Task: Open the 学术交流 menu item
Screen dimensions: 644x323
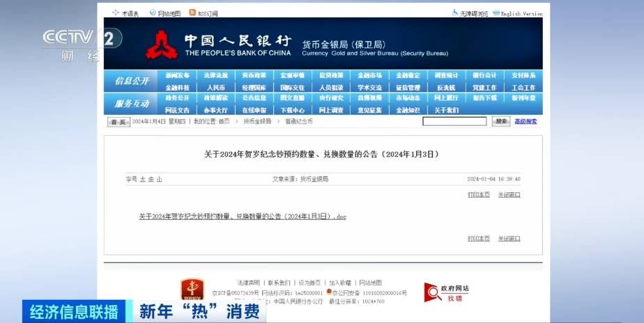Action: coord(369,88)
